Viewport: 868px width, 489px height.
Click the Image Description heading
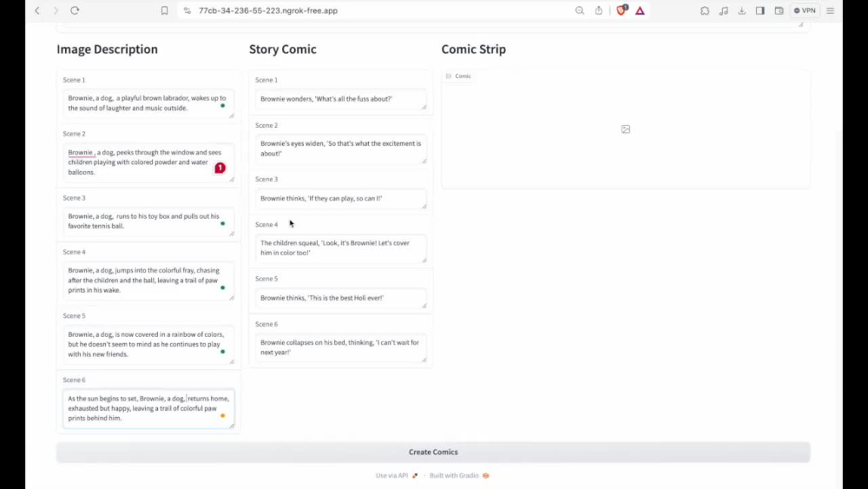(107, 50)
